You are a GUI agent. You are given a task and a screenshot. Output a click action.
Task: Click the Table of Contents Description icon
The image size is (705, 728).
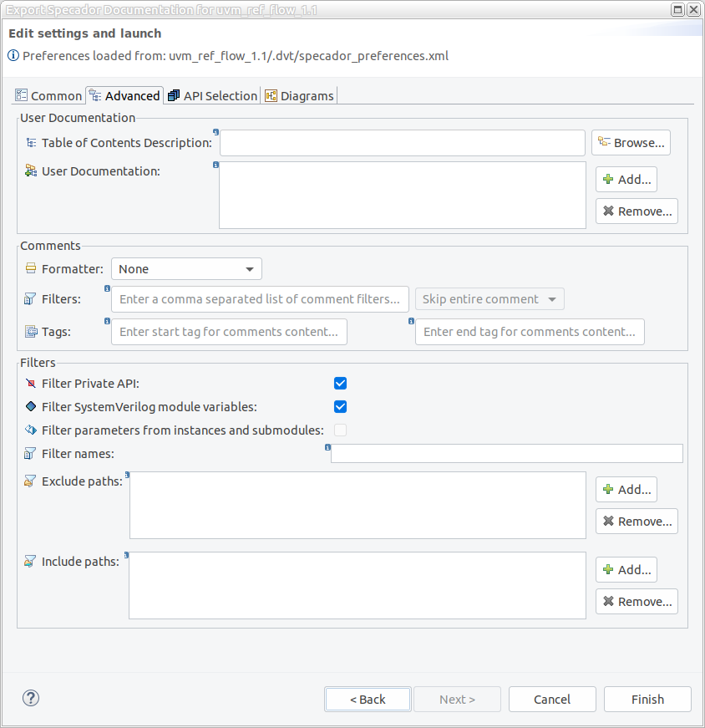coord(31,143)
